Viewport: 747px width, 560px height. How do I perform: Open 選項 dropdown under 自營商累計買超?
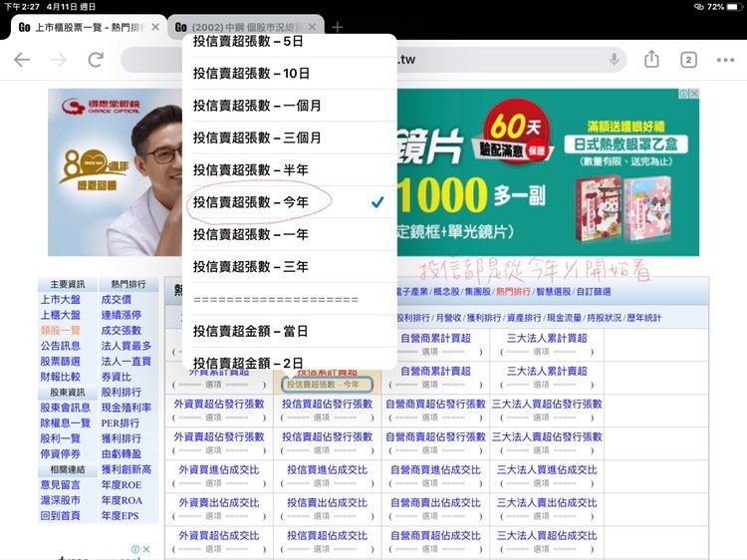[x=435, y=352]
